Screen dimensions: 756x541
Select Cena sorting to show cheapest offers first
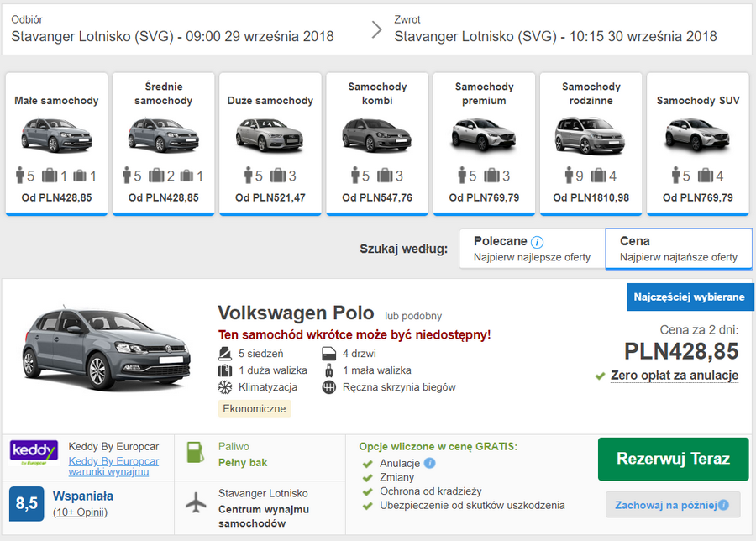click(x=679, y=247)
